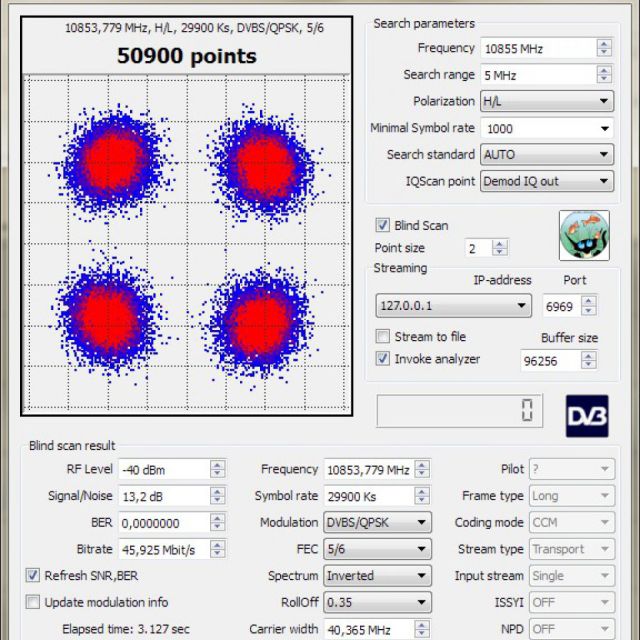Click the disabled Pilot dropdown

coord(572,469)
